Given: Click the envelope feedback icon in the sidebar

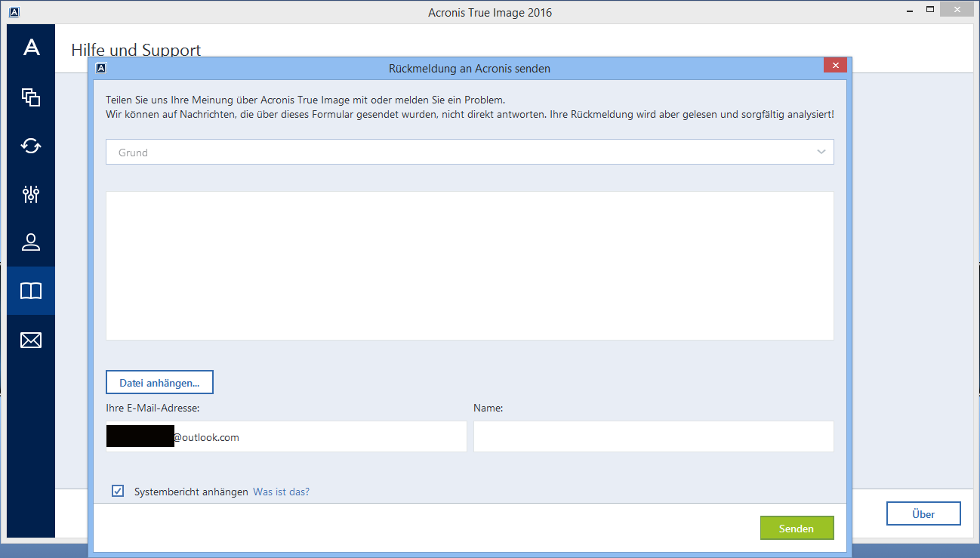Looking at the screenshot, I should point(31,341).
